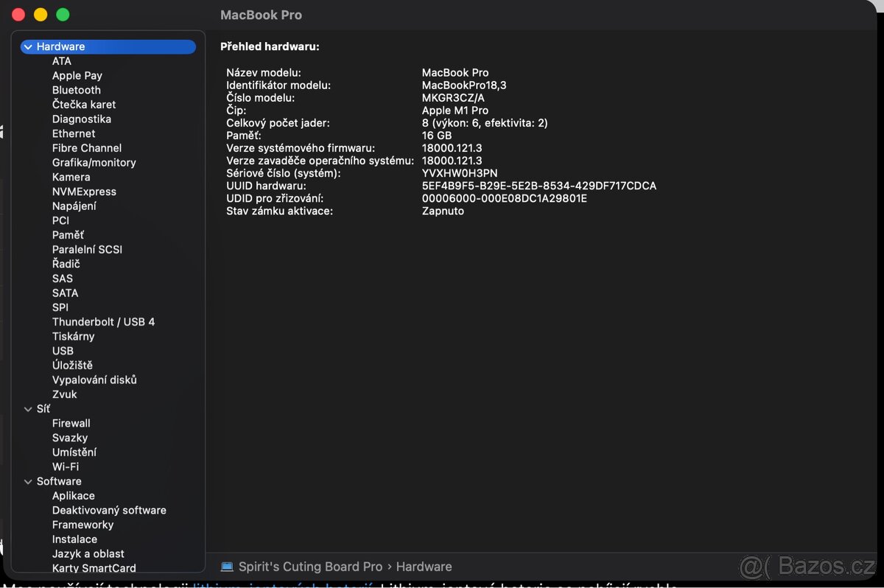Select Grafika/monitory in the sidebar
The width and height of the screenshot is (884, 588).
tap(94, 162)
